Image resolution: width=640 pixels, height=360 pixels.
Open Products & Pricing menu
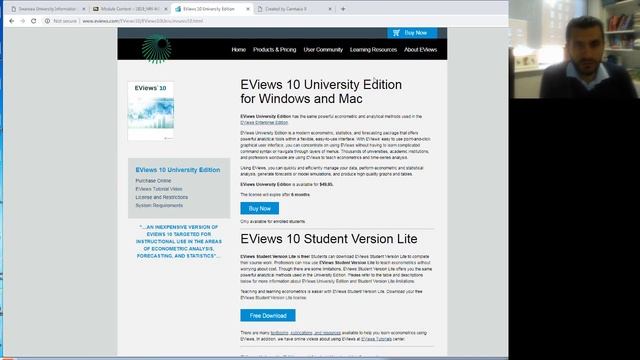[275, 50]
